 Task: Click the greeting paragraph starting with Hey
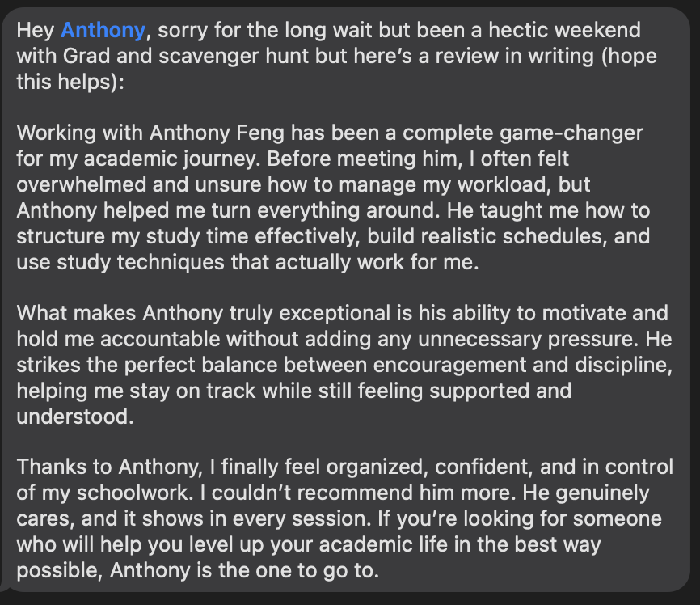[x=337, y=57]
